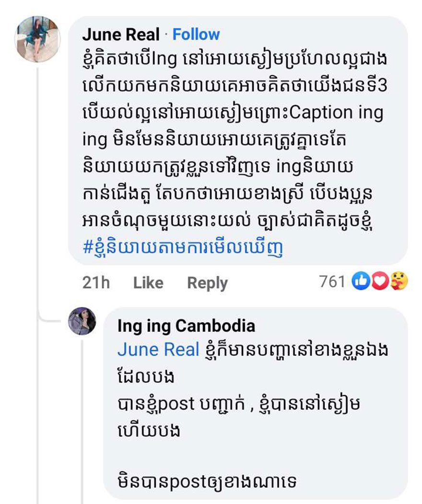Click the 21h comment timestamp
This screenshot has height=504, width=422.
click(x=96, y=283)
